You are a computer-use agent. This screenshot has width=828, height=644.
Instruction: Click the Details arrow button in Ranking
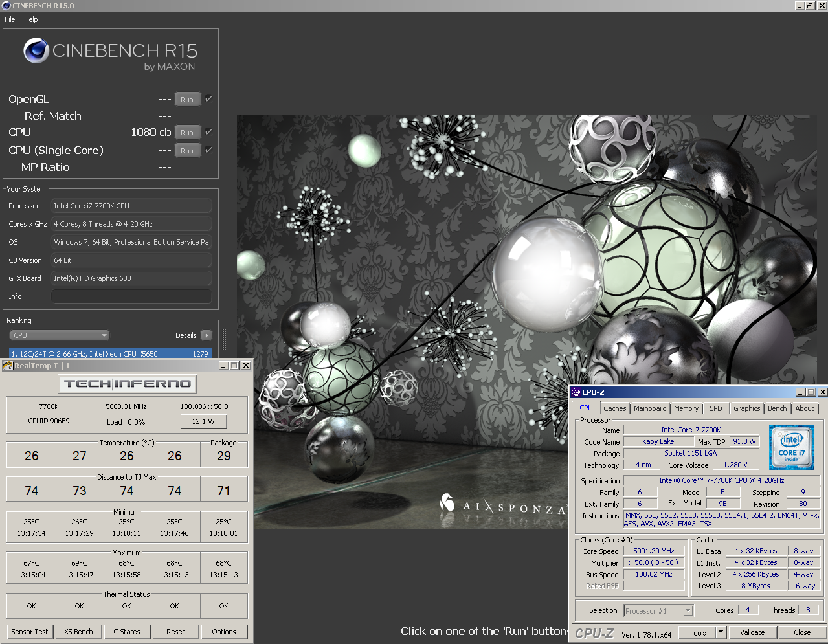[x=207, y=335]
